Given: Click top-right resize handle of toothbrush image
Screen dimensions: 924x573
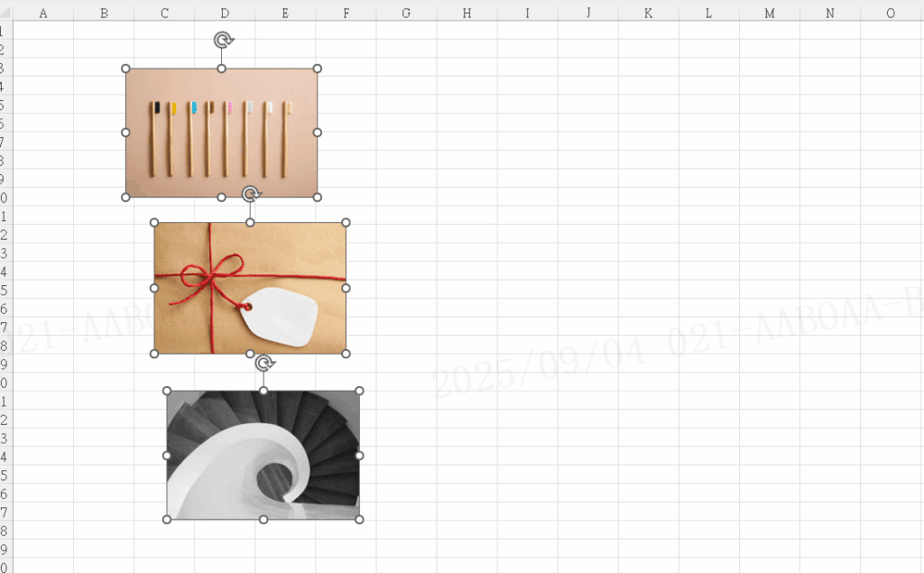Looking at the screenshot, I should coord(318,69).
